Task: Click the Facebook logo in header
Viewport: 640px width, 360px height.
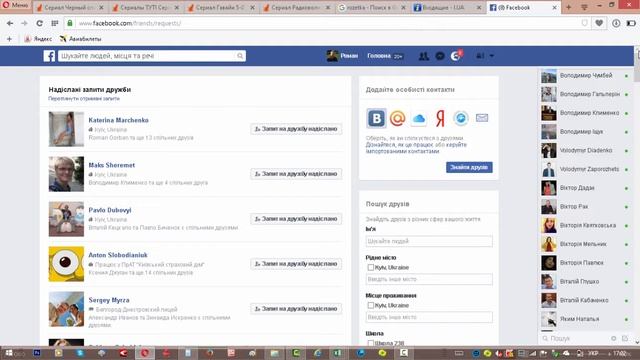Action: 49,56
